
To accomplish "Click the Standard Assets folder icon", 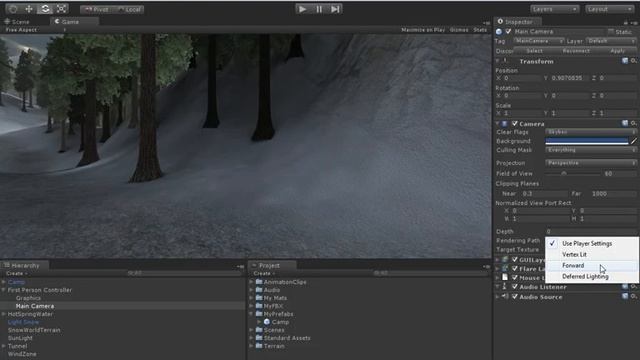I will pos(259,338).
